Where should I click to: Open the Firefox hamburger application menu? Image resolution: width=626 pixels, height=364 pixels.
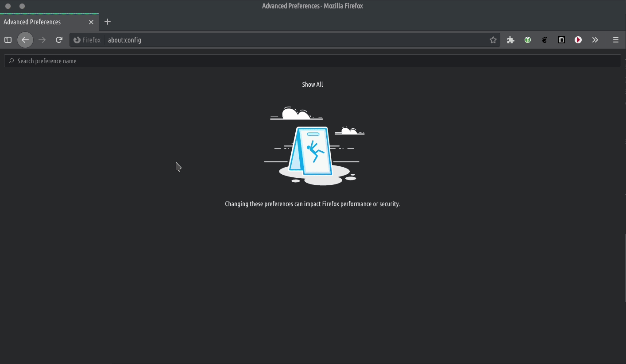(615, 40)
